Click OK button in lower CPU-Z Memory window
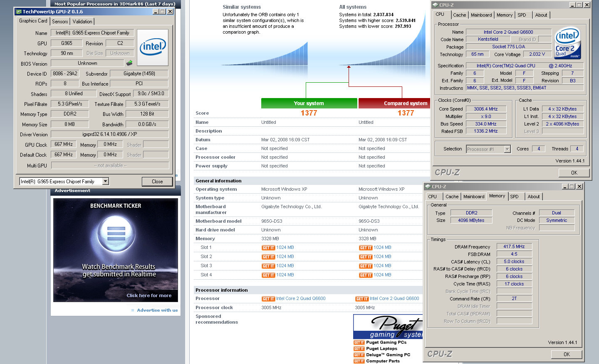The height and width of the screenshot is (364, 599). pyautogui.click(x=567, y=354)
